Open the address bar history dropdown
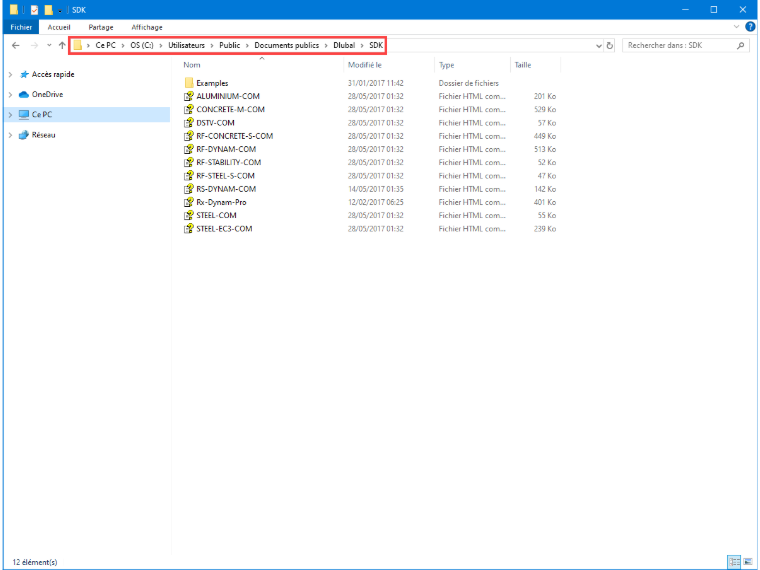Screen dimensions: 760x570 (598, 46)
